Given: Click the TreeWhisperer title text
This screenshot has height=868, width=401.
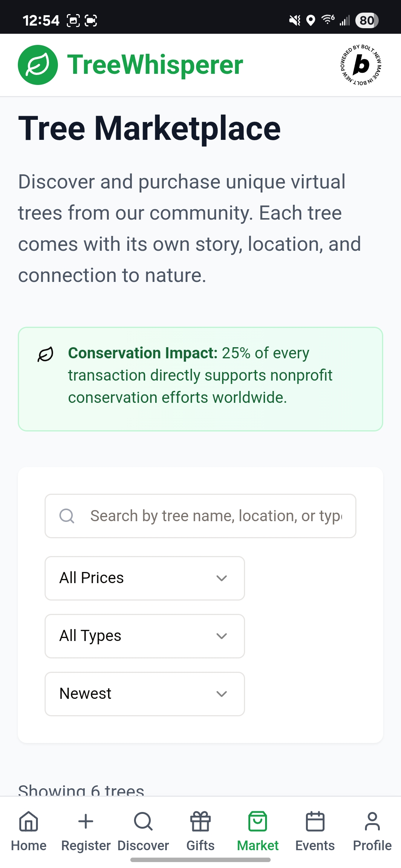Looking at the screenshot, I should (x=155, y=65).
